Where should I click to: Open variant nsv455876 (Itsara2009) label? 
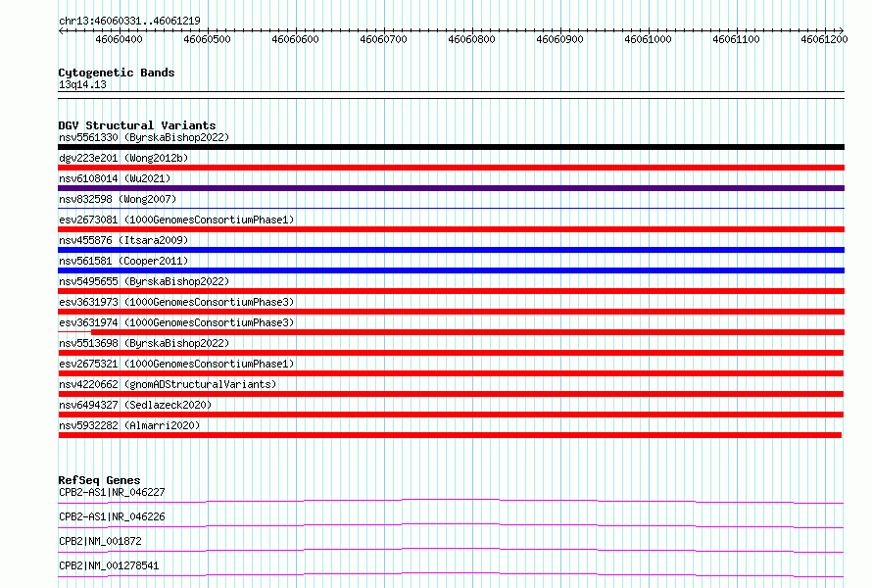pos(123,240)
